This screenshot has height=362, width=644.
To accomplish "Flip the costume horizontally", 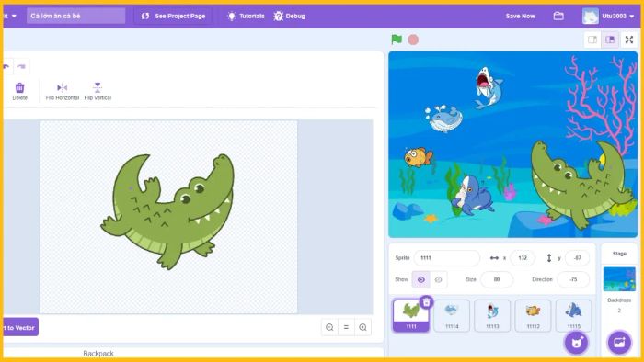I will pos(62,92).
